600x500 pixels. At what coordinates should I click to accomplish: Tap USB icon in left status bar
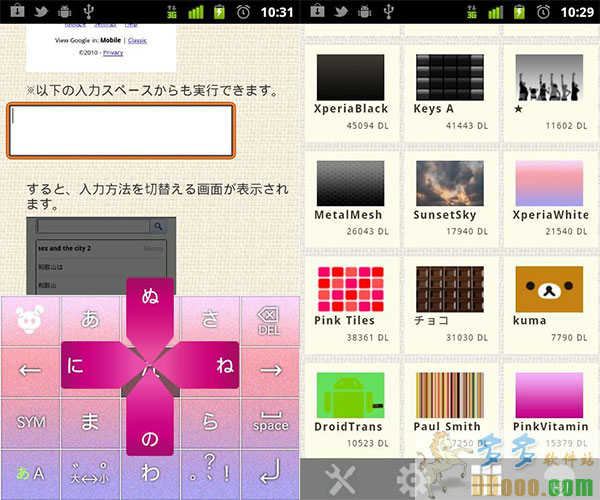[x=88, y=11]
